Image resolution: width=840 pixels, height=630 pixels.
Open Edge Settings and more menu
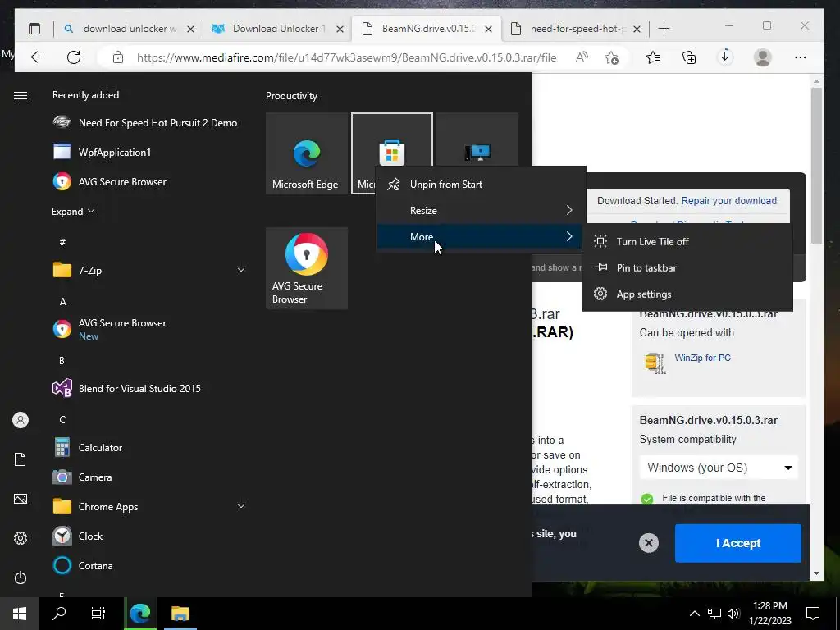click(801, 57)
